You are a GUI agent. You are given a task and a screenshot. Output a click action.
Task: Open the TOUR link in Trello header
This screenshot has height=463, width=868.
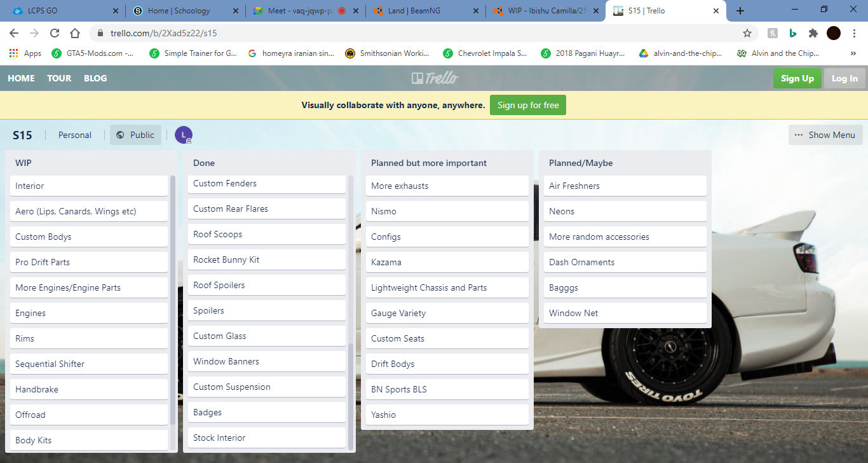coord(59,78)
